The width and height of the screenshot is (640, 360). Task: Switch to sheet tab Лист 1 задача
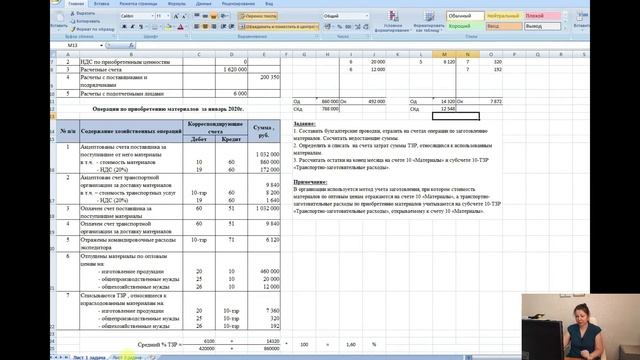tap(89, 358)
